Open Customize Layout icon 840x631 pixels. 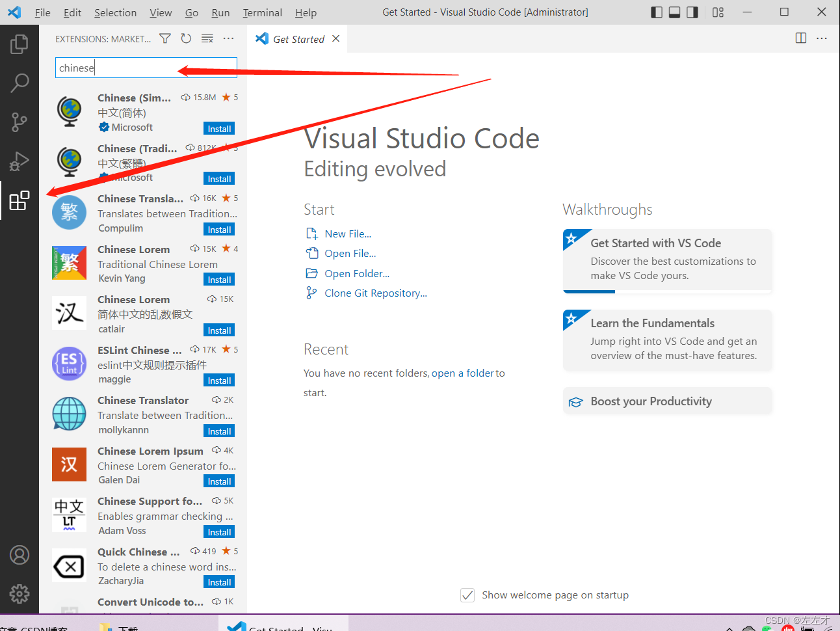click(718, 12)
